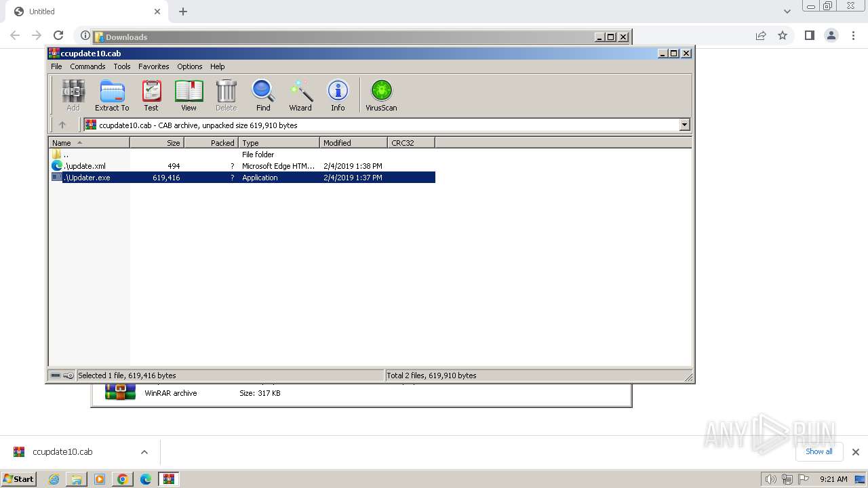This screenshot has width=868, height=488.
Task: Select the parent folder '..' row
Action: click(241, 155)
